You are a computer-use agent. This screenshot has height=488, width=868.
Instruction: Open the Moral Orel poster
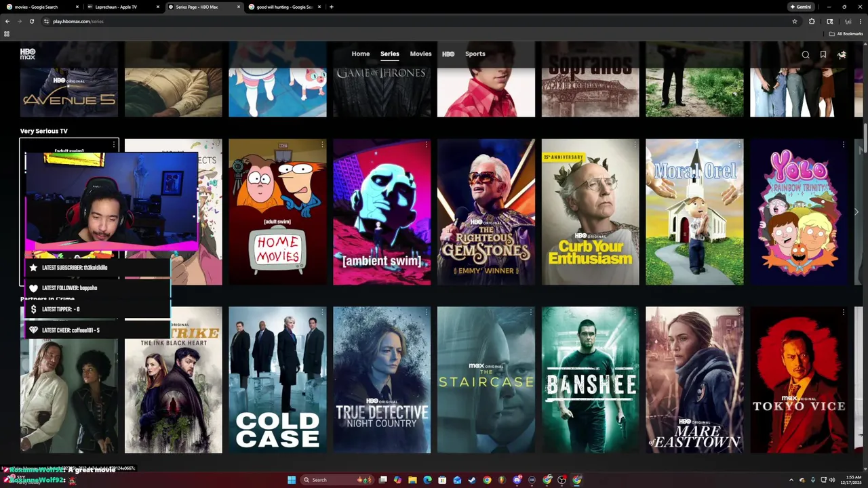(694, 212)
